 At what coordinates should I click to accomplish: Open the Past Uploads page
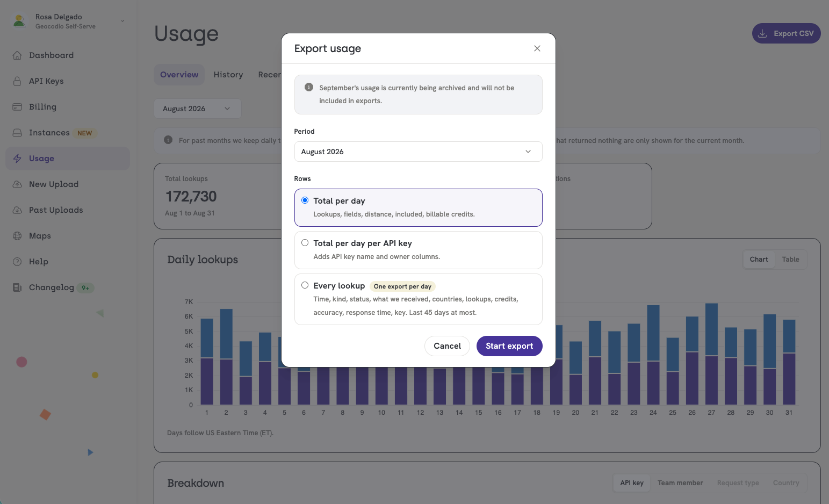tap(68, 210)
